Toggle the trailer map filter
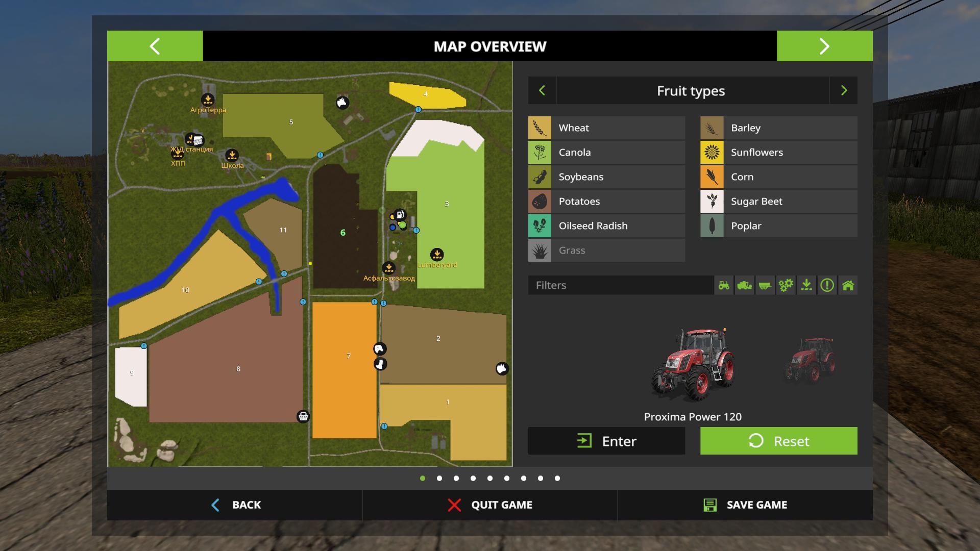This screenshot has width=980, height=551. pyautogui.click(x=765, y=285)
